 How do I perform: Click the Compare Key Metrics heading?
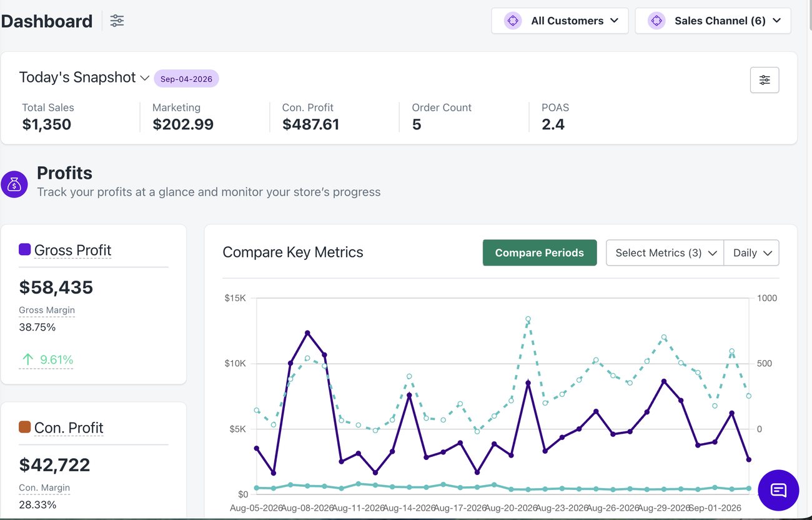293,252
